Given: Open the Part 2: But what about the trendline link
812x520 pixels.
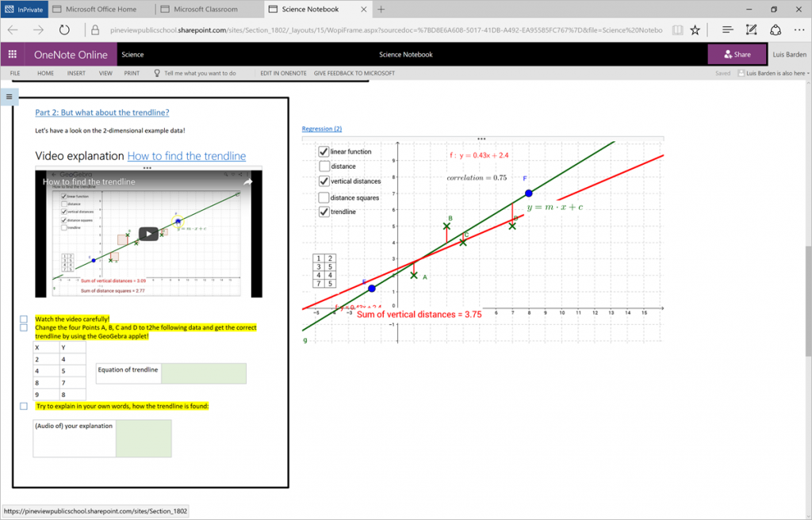Looking at the screenshot, I should (x=102, y=113).
